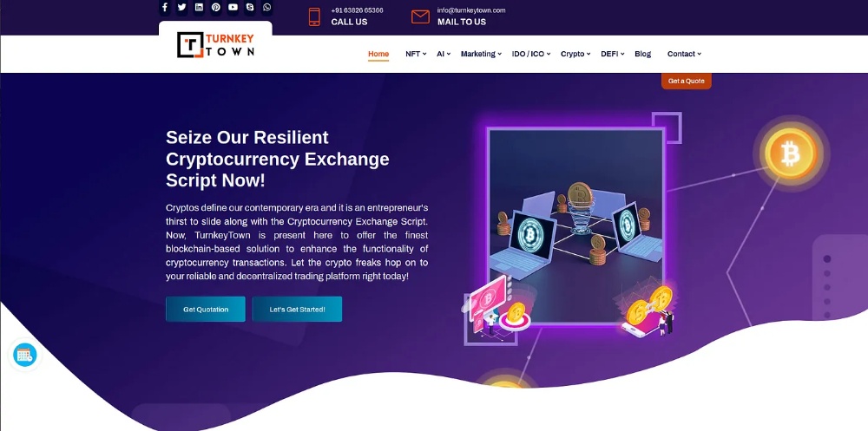Expand the NFT dropdown menu

(x=416, y=54)
